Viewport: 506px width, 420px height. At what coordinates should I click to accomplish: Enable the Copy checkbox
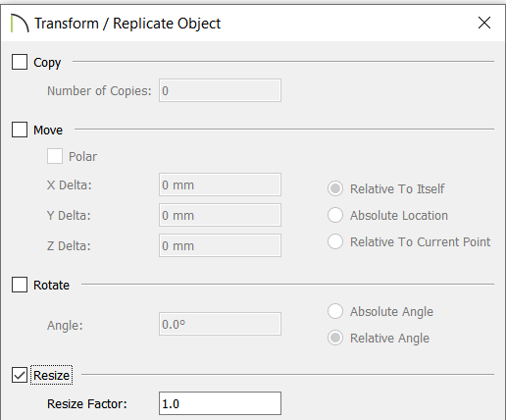tap(20, 62)
